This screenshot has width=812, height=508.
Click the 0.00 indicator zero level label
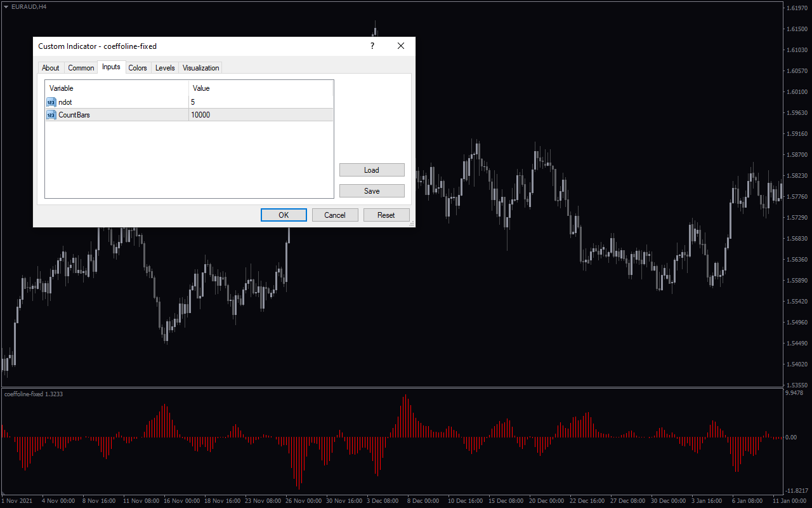coord(791,438)
